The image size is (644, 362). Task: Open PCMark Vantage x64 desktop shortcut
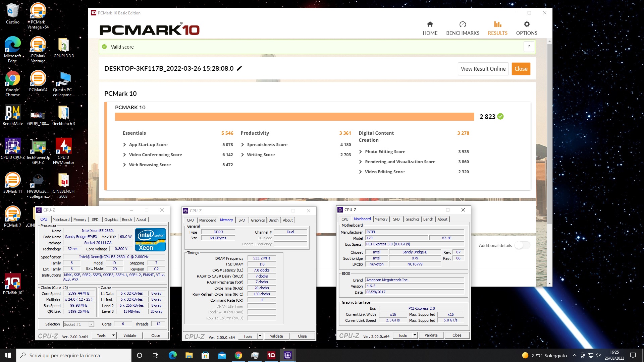point(38,16)
